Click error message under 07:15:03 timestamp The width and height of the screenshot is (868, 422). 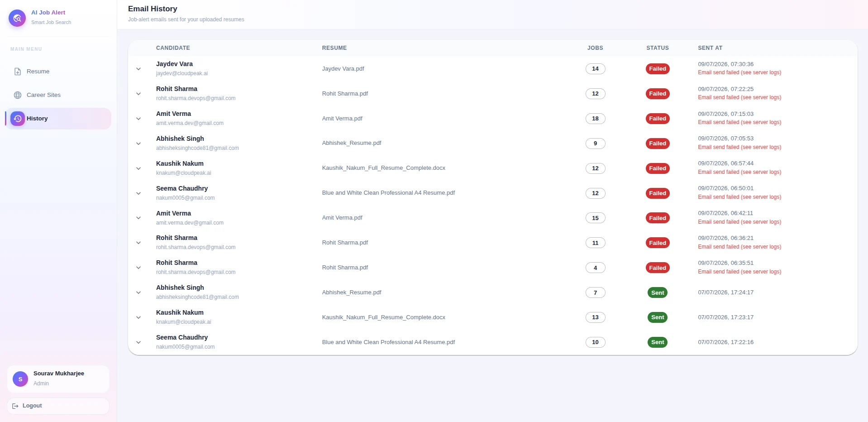(739, 122)
